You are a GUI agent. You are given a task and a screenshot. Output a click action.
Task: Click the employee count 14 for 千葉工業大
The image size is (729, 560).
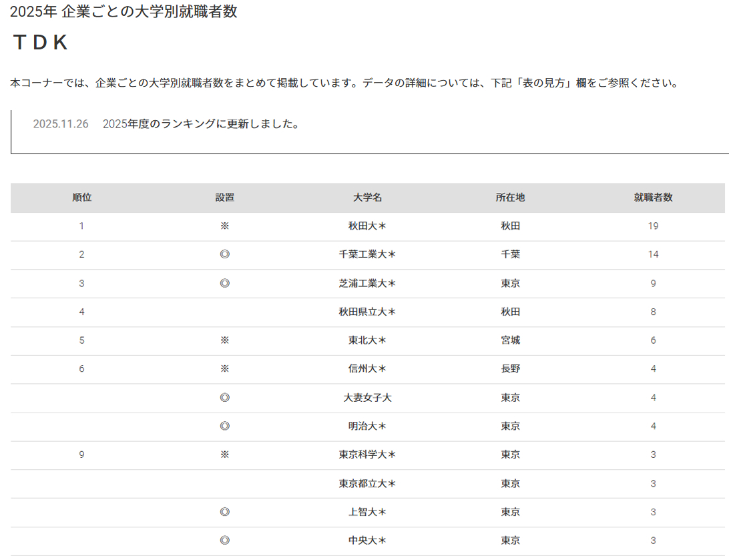pos(653,254)
